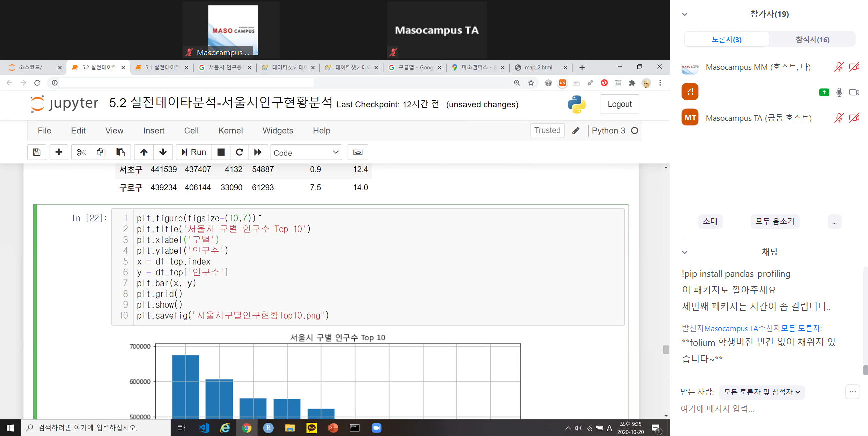Screen dimensions: 868x436
Task: Open the Code cell type dropdown
Action: (x=306, y=153)
